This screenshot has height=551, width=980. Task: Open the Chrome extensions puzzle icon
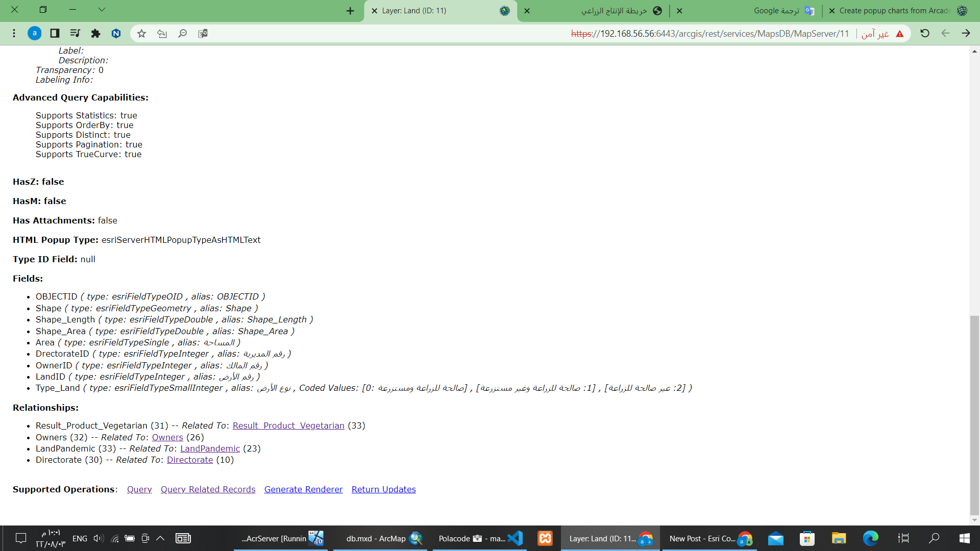pyautogui.click(x=95, y=34)
